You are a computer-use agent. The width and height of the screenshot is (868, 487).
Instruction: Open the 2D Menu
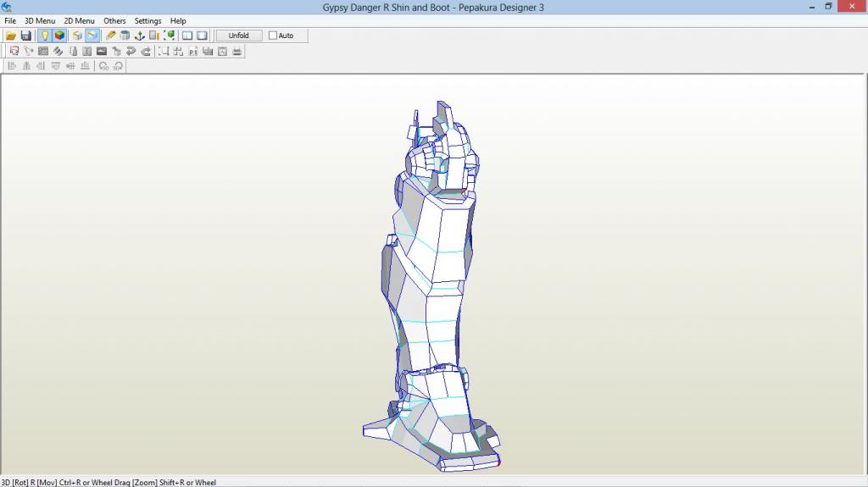[79, 21]
